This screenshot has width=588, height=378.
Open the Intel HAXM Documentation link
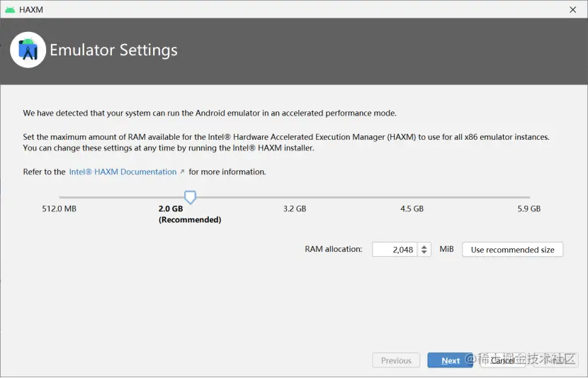[123, 172]
